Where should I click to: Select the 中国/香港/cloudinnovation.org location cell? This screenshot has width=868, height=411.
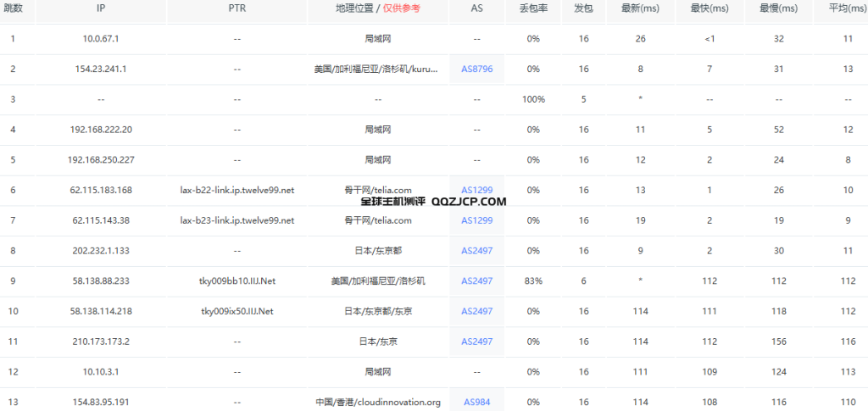pyautogui.click(x=376, y=403)
